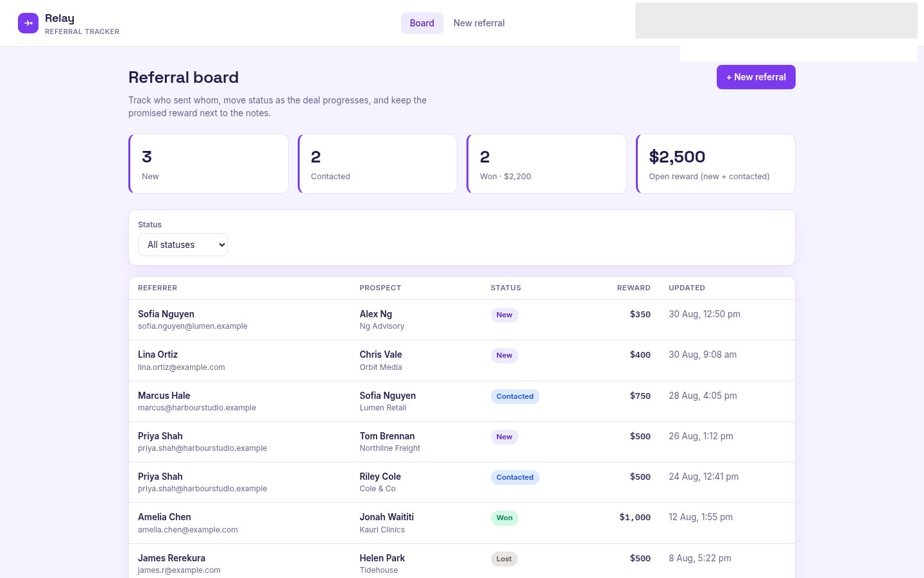Click the date 28 Aug, 4:05 pm
924x578 pixels.
[703, 396]
